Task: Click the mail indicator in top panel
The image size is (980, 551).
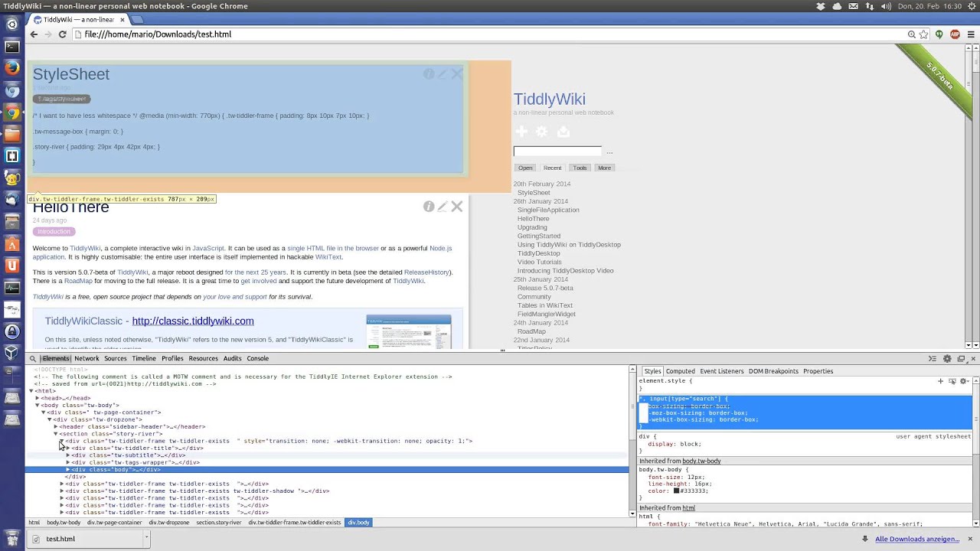Action: click(853, 6)
